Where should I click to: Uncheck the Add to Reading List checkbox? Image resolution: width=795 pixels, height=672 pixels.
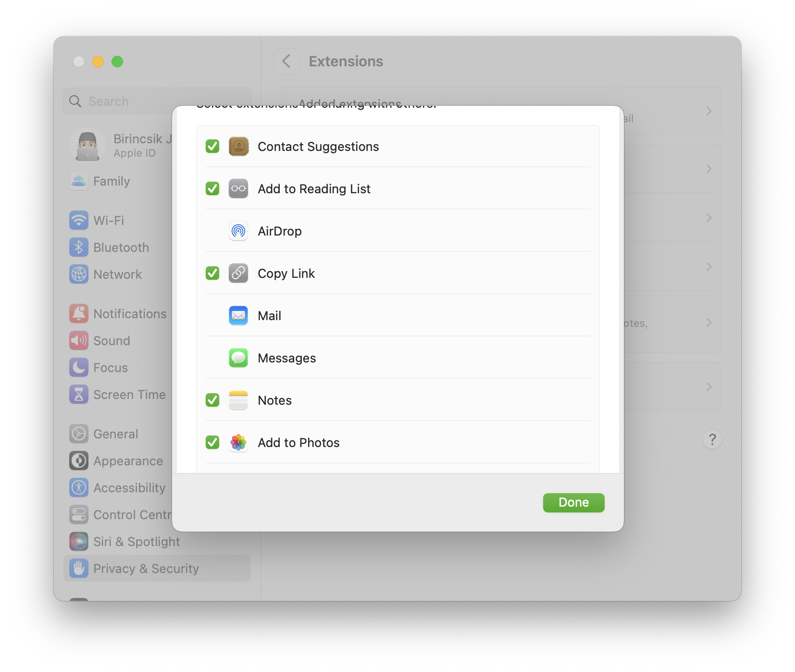(212, 188)
